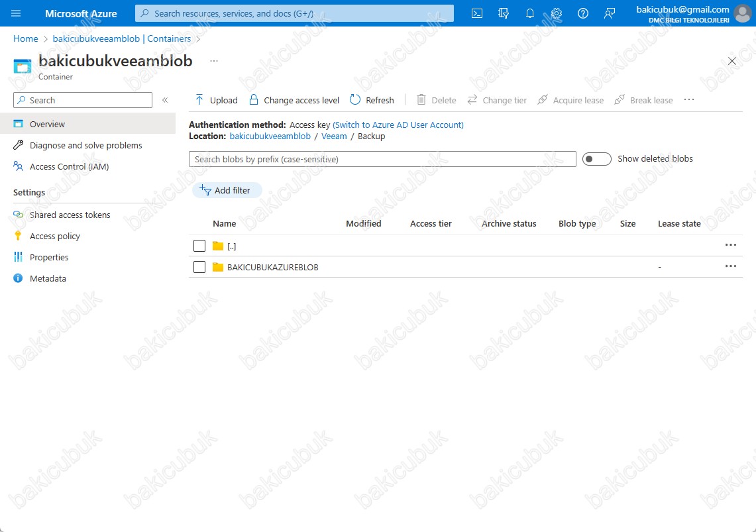Click the user account avatar

coord(742,13)
